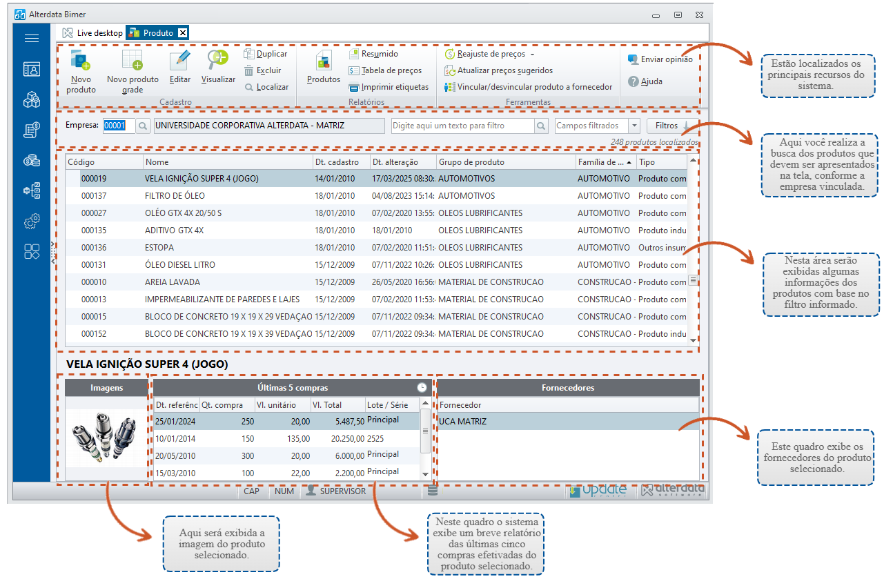Click the text filter input field
Viewport: 893px width, 588px height.
point(463,126)
